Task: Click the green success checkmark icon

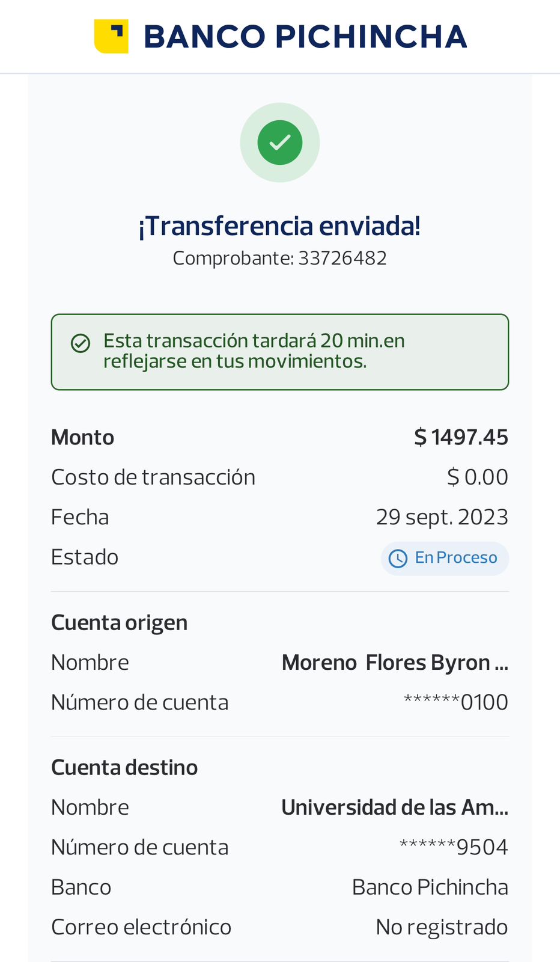Action: pos(280,142)
